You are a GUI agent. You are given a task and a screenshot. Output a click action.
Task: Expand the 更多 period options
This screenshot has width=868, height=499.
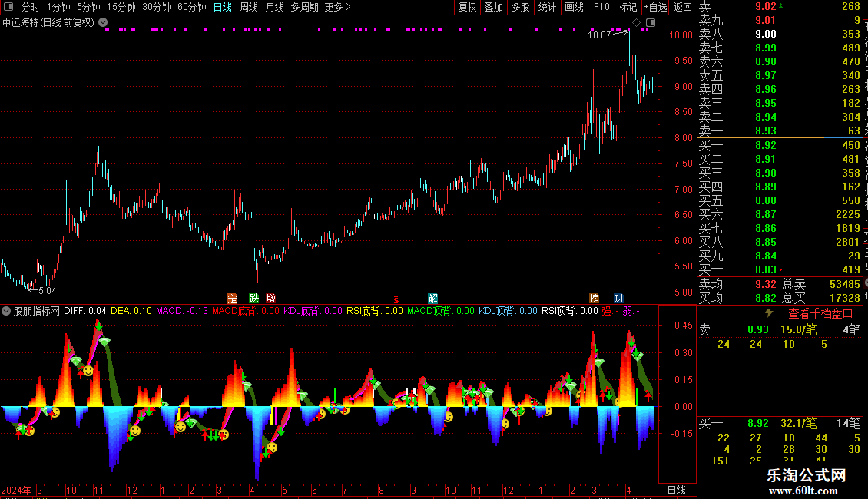(338, 7)
